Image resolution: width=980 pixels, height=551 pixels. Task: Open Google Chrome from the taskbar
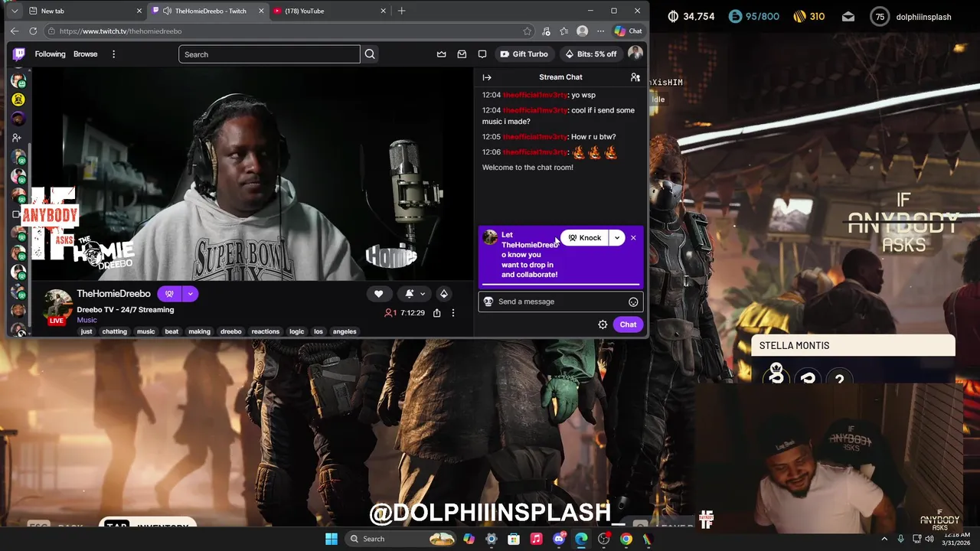coord(626,539)
